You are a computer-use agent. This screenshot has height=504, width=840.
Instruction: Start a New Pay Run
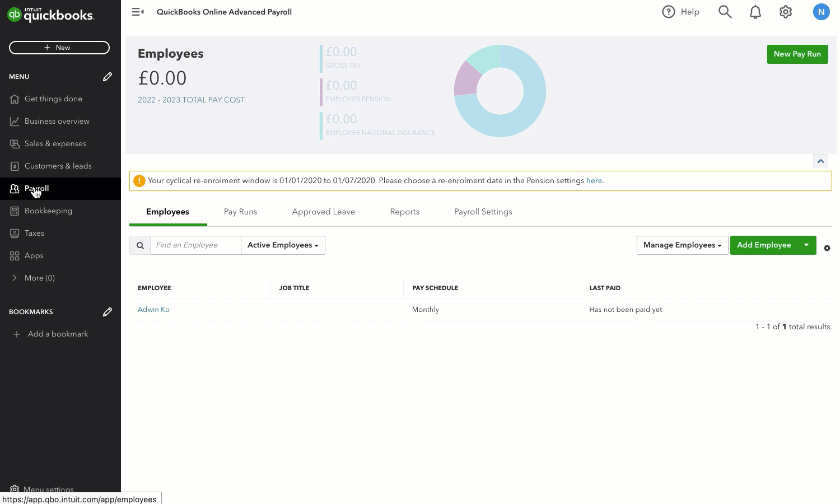(797, 54)
